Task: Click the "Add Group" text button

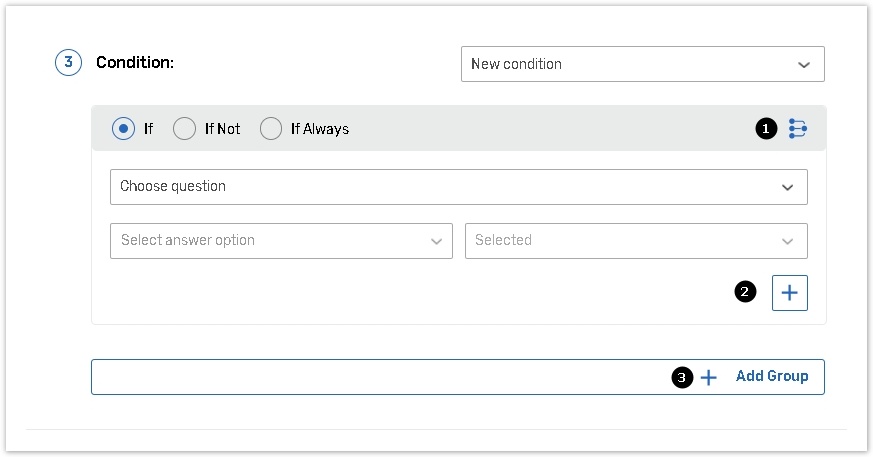Action: coord(771,377)
